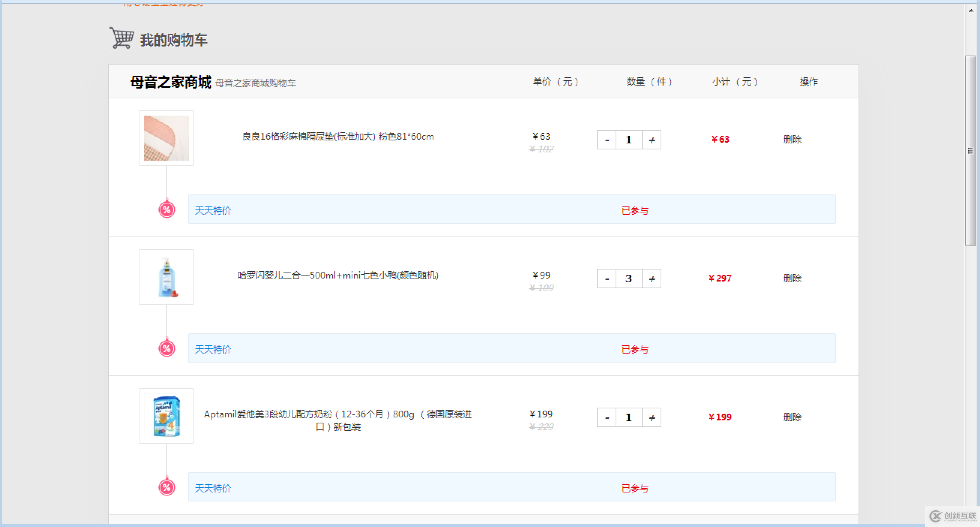Viewport: 980px width, 527px height.
Task: Click the shopping cart icon beside 我的购物车
Action: [x=121, y=38]
